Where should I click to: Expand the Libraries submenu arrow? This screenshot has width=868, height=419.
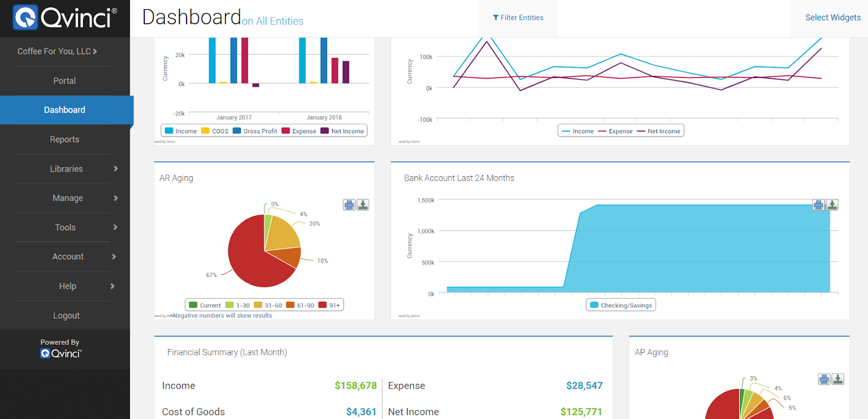click(x=116, y=169)
